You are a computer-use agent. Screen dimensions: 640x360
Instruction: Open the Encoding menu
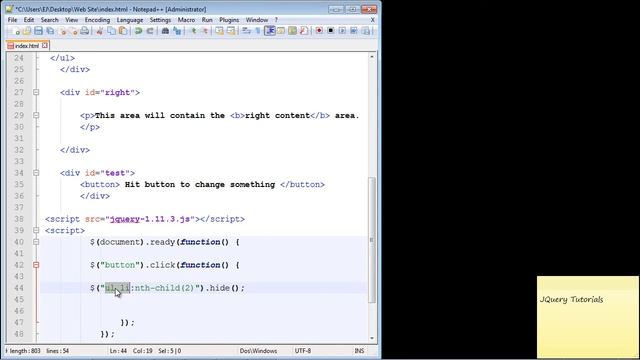coord(97,20)
